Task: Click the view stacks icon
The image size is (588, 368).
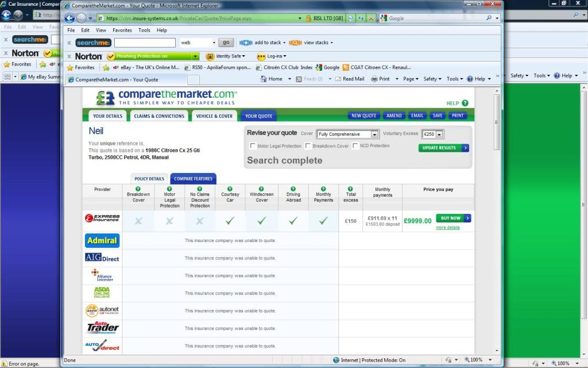Action: pyautogui.click(x=295, y=43)
